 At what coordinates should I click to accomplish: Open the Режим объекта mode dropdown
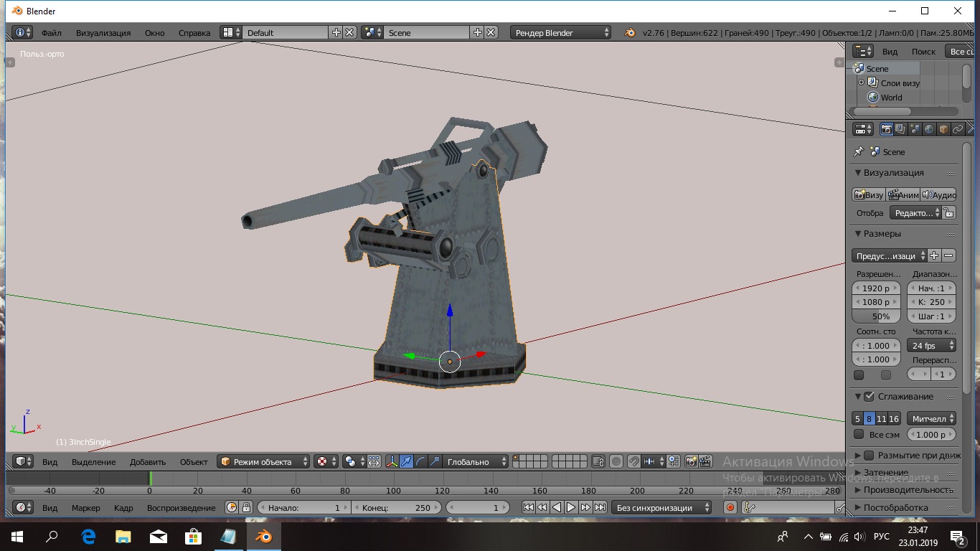coord(264,462)
